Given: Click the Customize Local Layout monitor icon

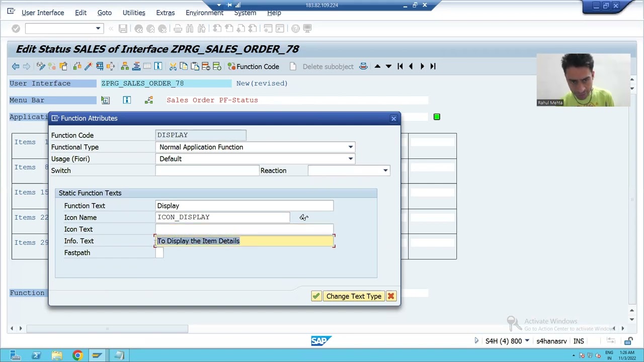Looking at the screenshot, I should [x=307, y=29].
